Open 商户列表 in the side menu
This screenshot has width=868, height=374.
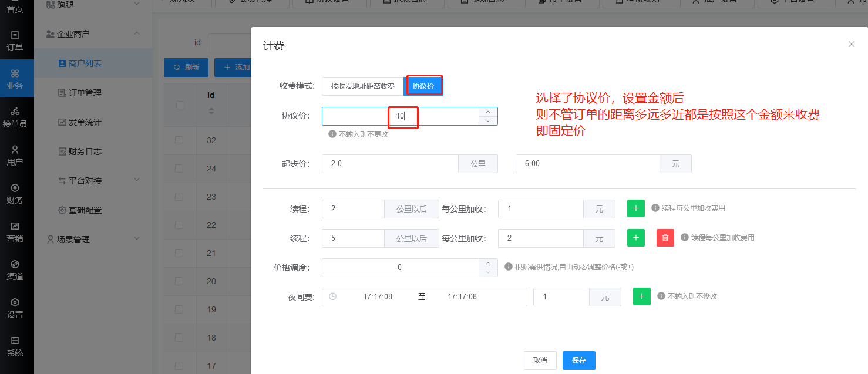[x=93, y=63]
